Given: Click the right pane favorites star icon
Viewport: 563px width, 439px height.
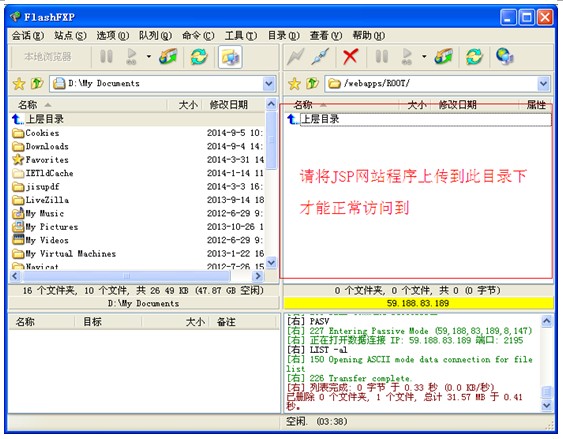Looking at the screenshot, I should coord(294,84).
